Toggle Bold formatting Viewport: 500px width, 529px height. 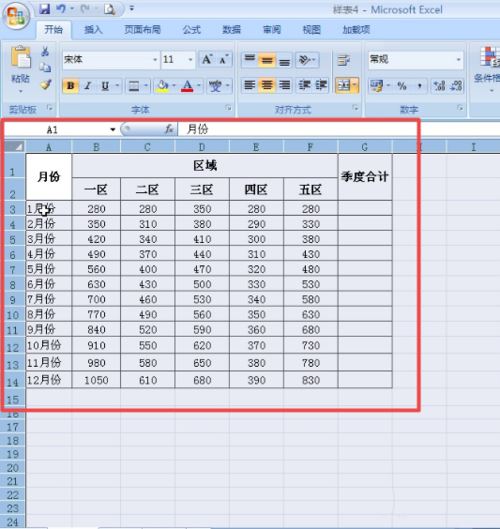coord(71,86)
